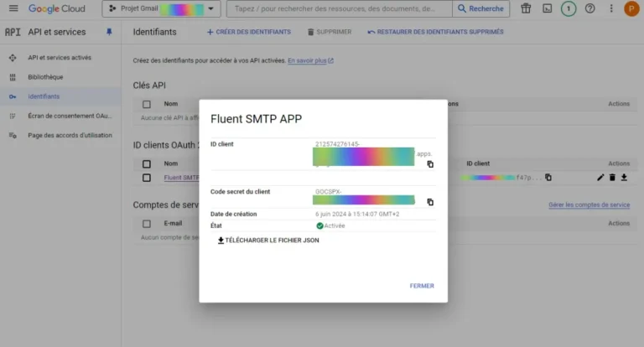Click the Identifiants page heading
The image size is (644, 347).
click(154, 32)
